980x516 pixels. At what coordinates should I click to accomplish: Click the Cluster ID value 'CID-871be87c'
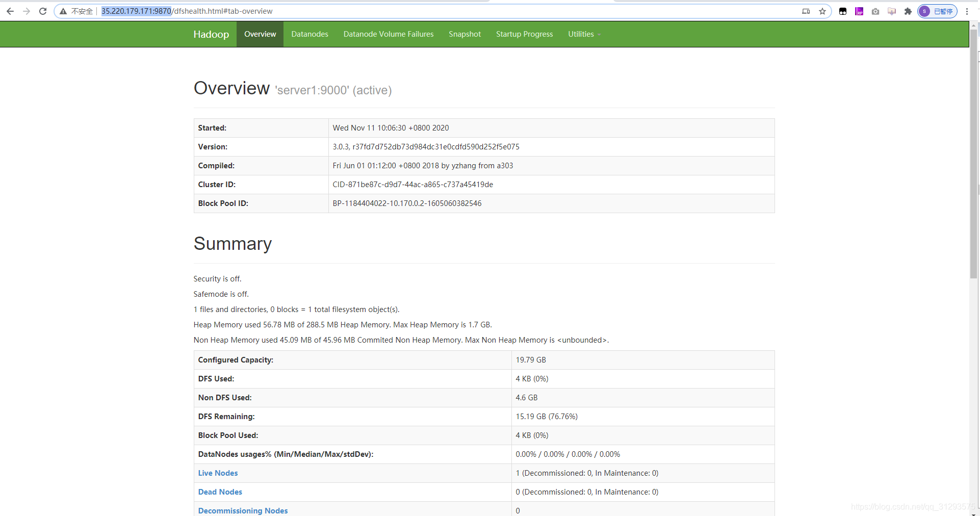coord(412,185)
